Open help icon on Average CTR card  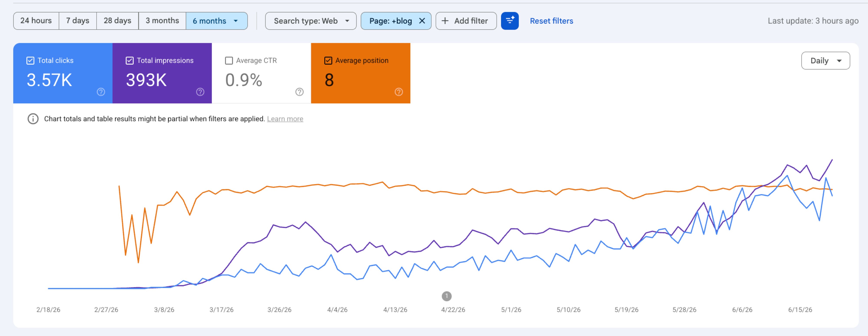point(299,92)
